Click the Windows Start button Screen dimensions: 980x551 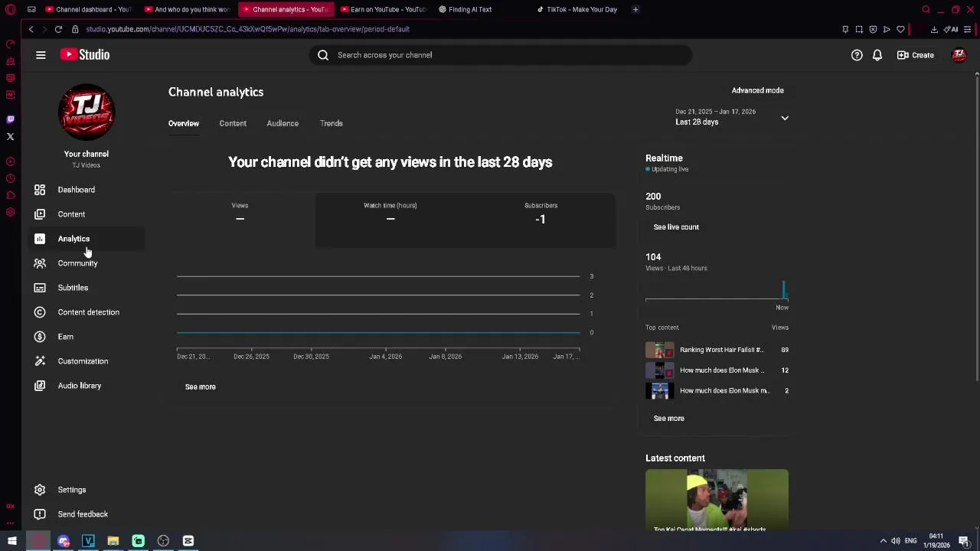point(12,541)
